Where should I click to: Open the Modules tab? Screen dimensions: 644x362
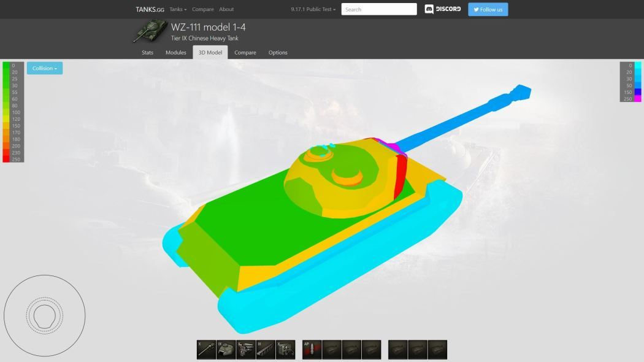pos(175,53)
